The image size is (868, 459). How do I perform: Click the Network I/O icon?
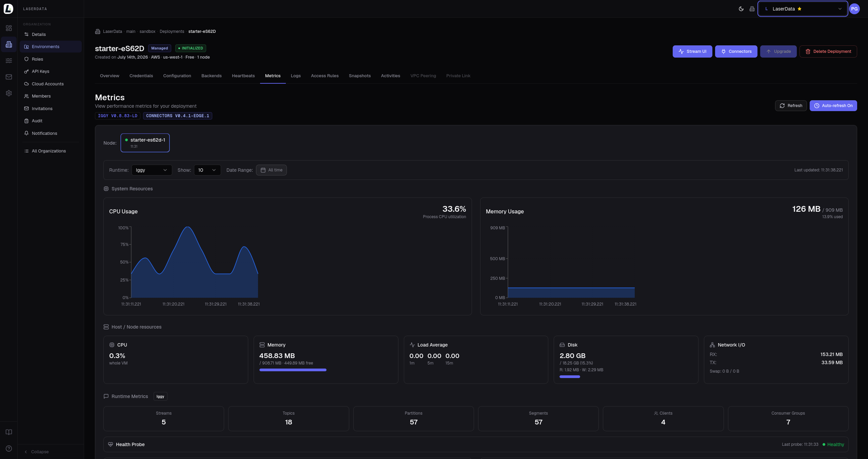(x=712, y=345)
